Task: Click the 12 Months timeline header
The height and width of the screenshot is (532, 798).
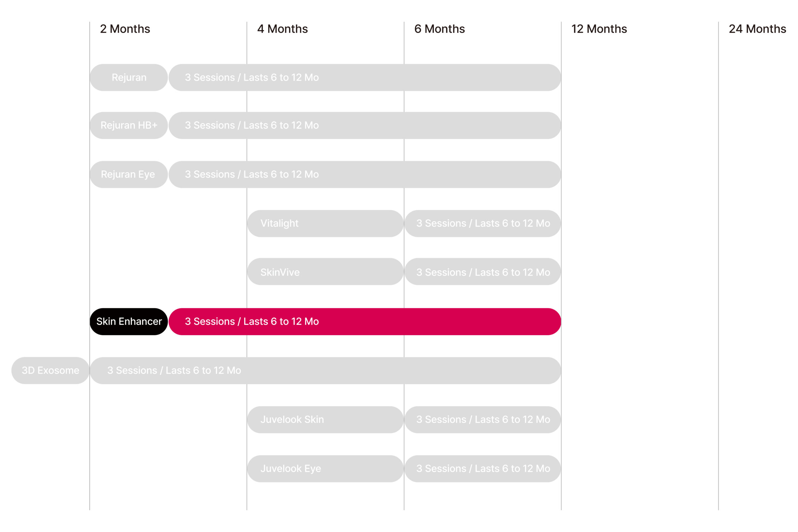Action: [599, 29]
